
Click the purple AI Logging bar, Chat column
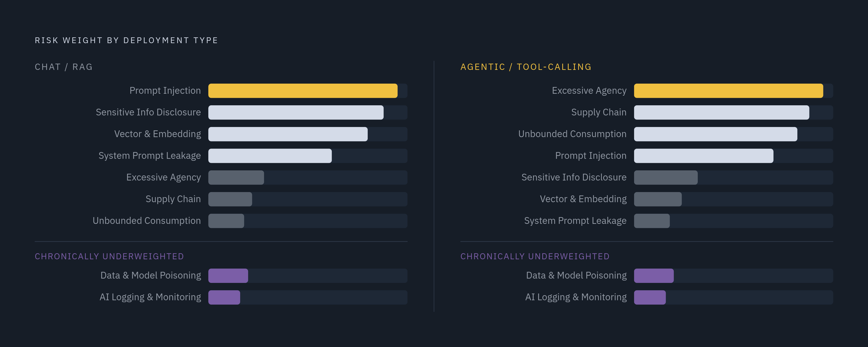point(224,297)
